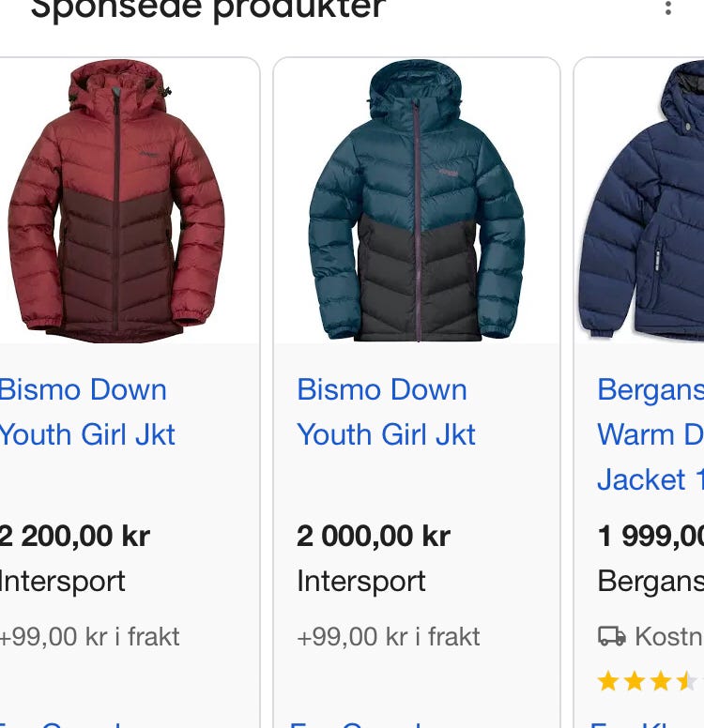704x728 pixels.
Task: Select Intersport seller under the teal jacket
Action: point(361,582)
